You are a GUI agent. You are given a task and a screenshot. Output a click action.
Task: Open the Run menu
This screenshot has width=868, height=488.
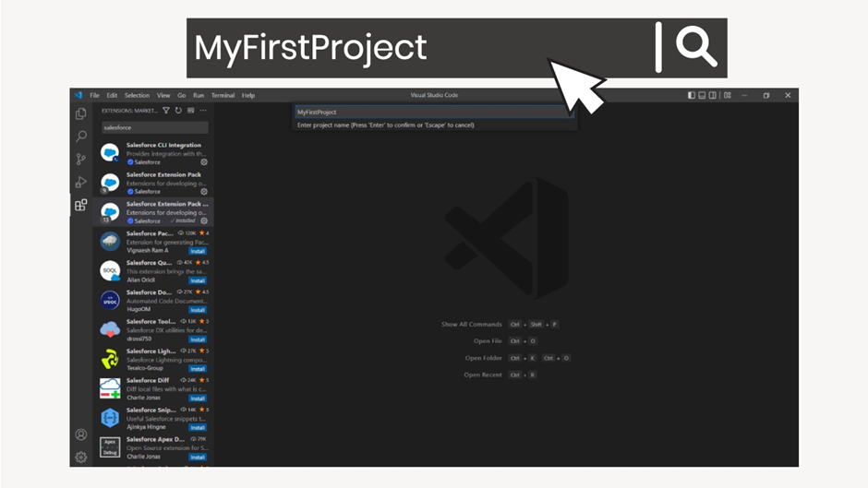(199, 95)
